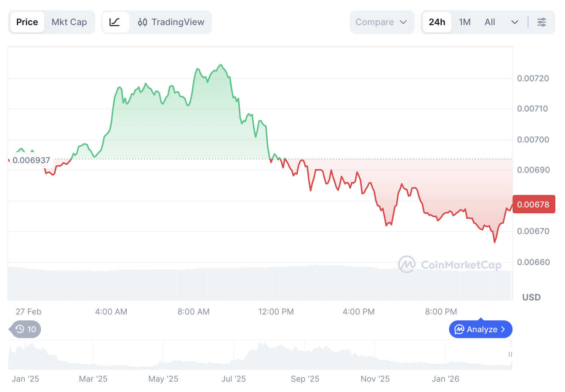
Task: Switch to TradingView chart mode
Action: 171,22
